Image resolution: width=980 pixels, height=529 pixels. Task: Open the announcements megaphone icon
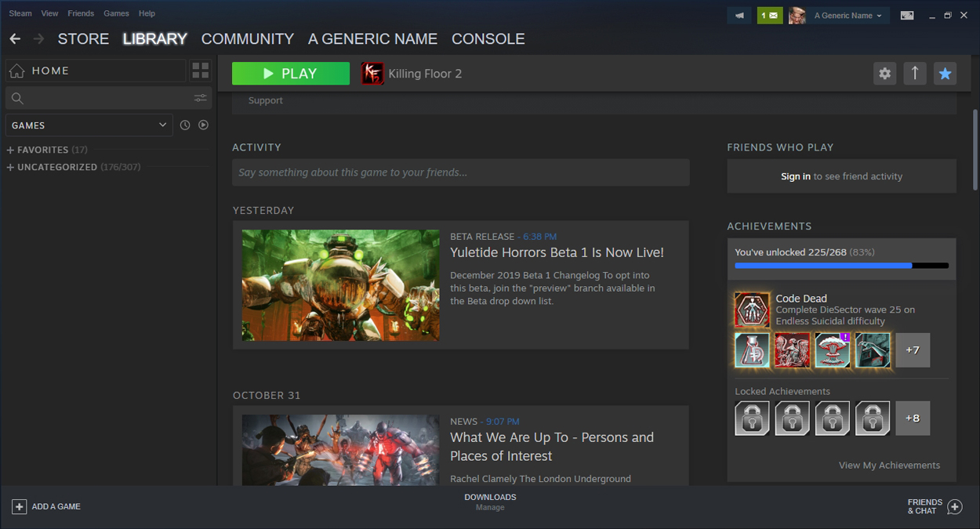tap(739, 15)
